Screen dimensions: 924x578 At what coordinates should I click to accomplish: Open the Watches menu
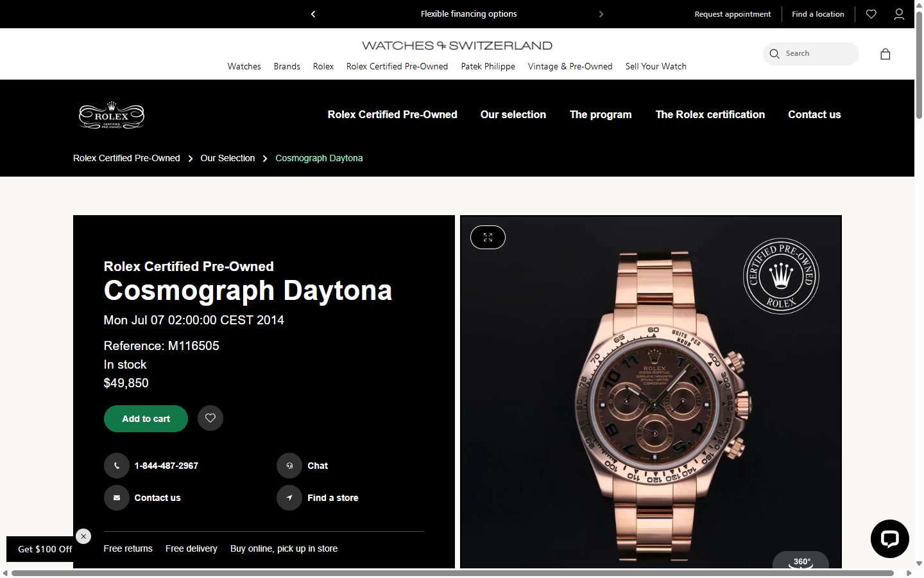pyautogui.click(x=244, y=66)
